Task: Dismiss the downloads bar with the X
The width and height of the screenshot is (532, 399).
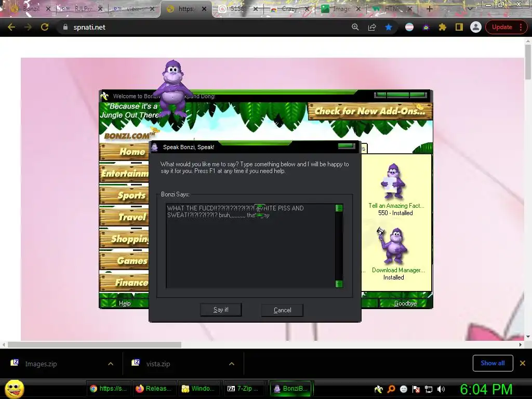Action: [x=523, y=363]
